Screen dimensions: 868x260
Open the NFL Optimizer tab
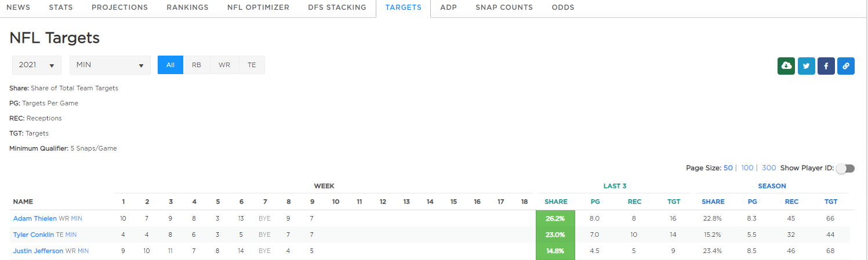[x=258, y=8]
